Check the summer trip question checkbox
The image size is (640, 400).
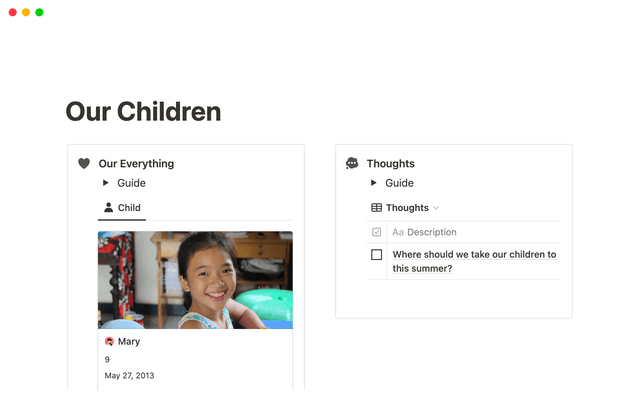tap(376, 255)
